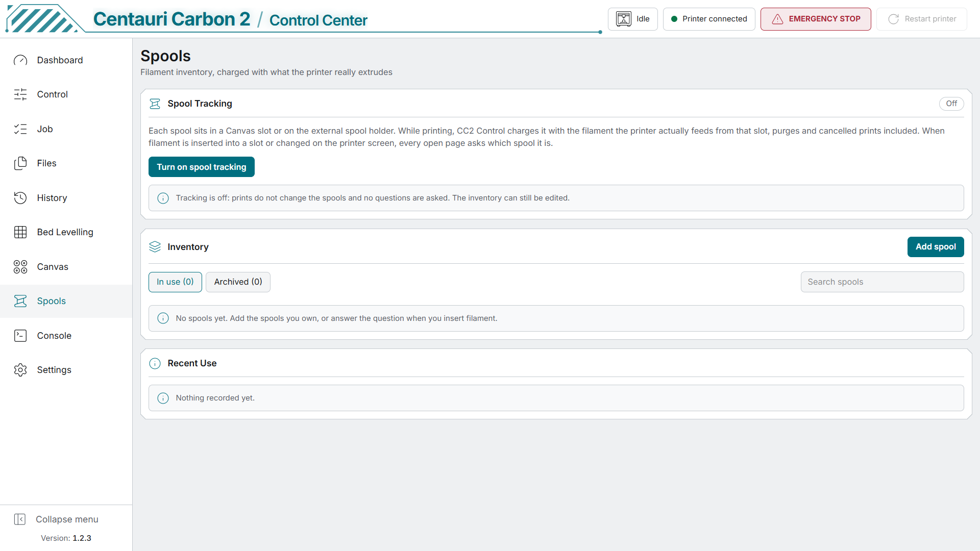The width and height of the screenshot is (980, 551).
Task: Open the Dashboard gauge icon
Action: coord(20,60)
